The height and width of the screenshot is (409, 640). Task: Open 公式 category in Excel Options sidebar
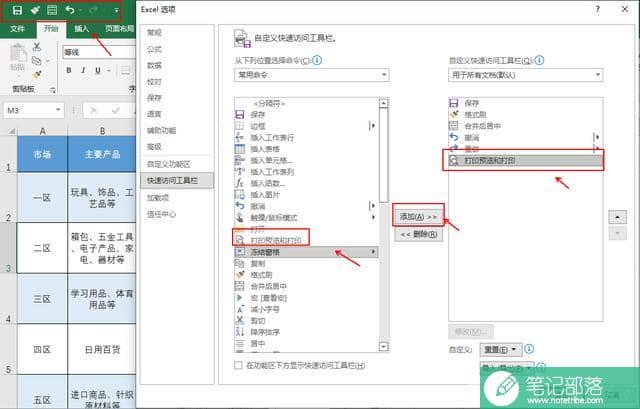pos(154,49)
